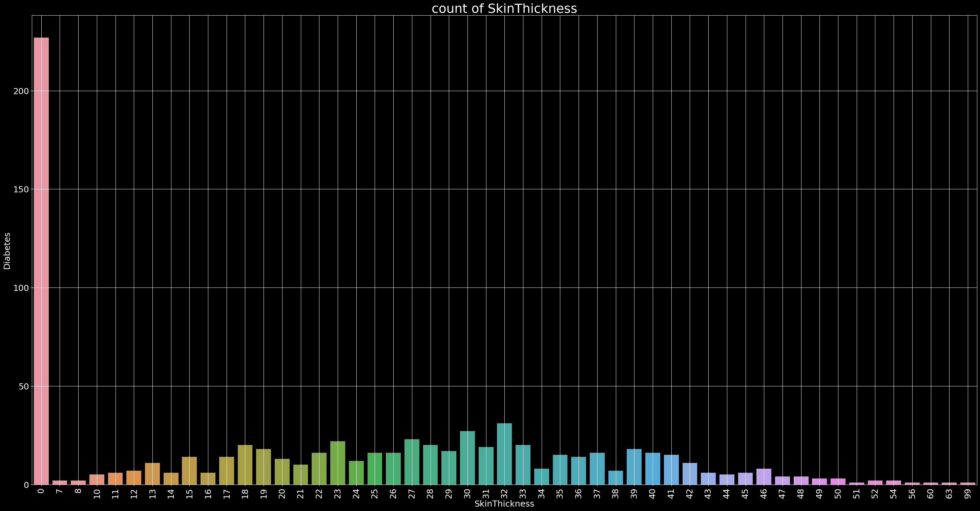Click the y-axis tick label 150
This screenshot has width=980, height=511.
[x=21, y=189]
